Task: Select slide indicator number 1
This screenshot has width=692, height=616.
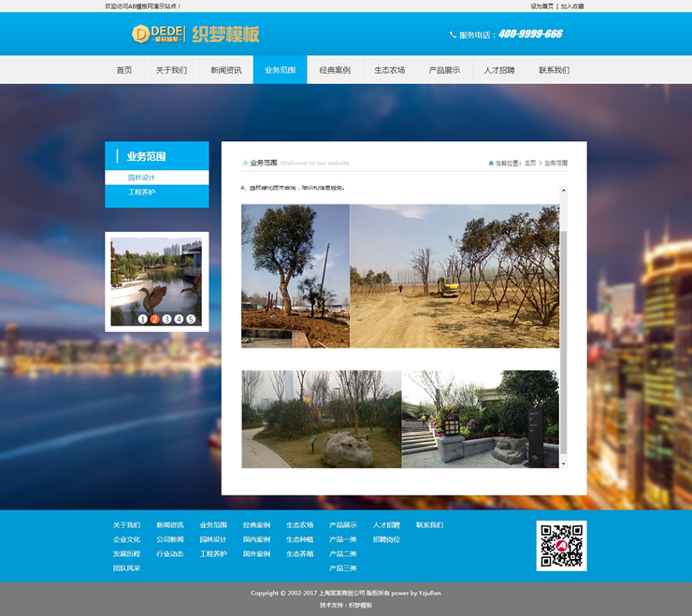Action: (142, 319)
